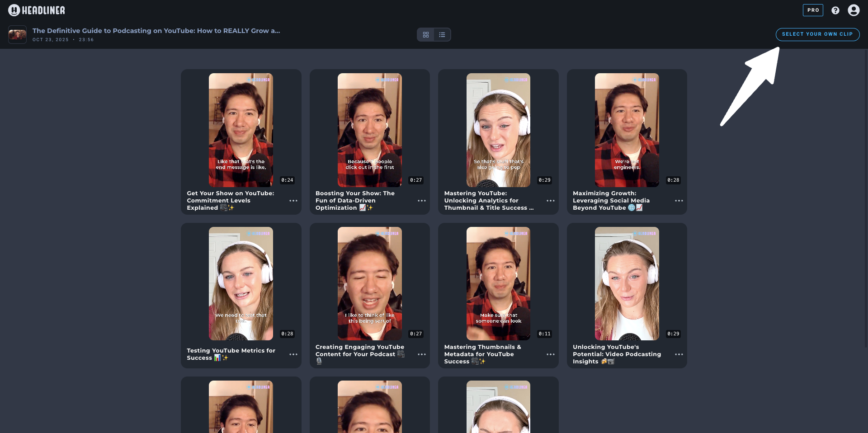Switch to list view layout

coord(442,35)
